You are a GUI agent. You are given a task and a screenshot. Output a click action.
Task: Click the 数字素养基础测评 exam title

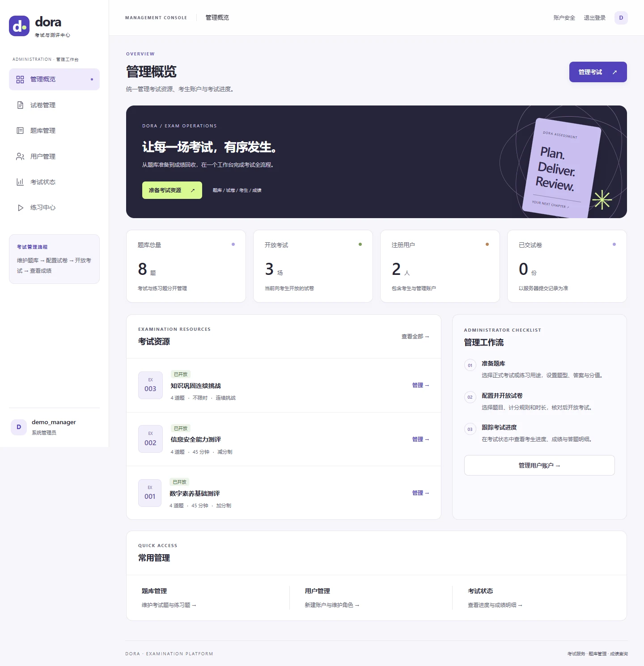[195, 494]
